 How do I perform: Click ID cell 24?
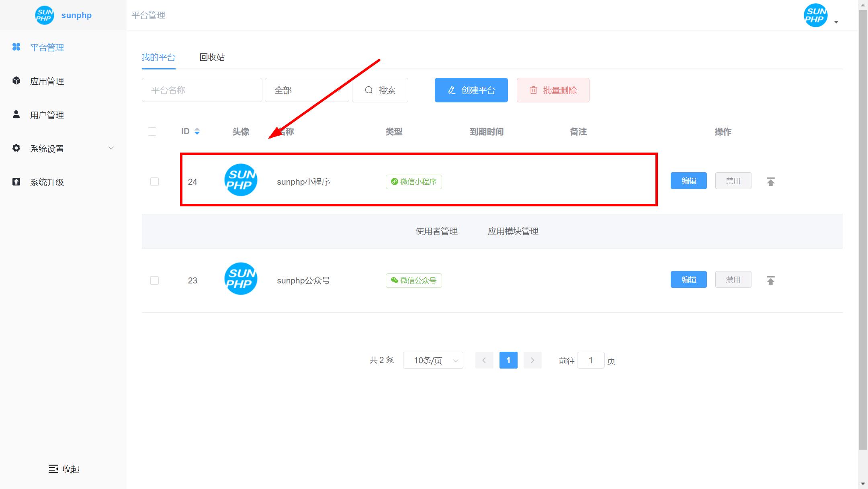[192, 181]
